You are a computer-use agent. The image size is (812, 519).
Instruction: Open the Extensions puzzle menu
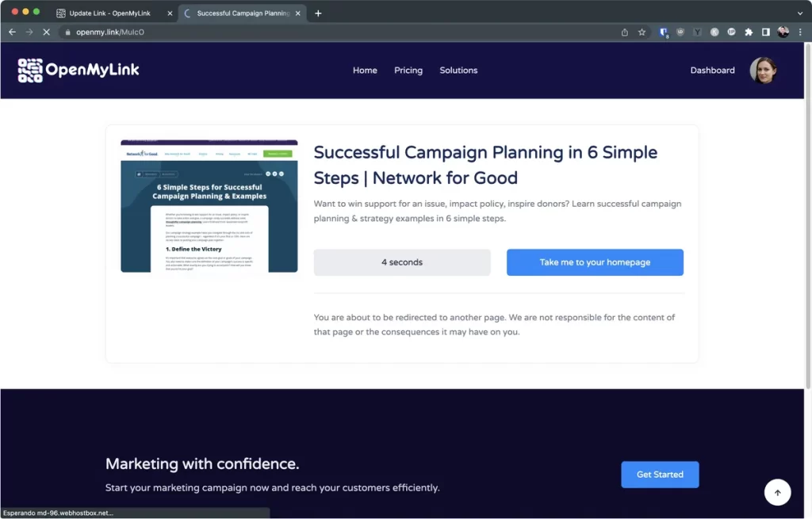[x=749, y=32]
